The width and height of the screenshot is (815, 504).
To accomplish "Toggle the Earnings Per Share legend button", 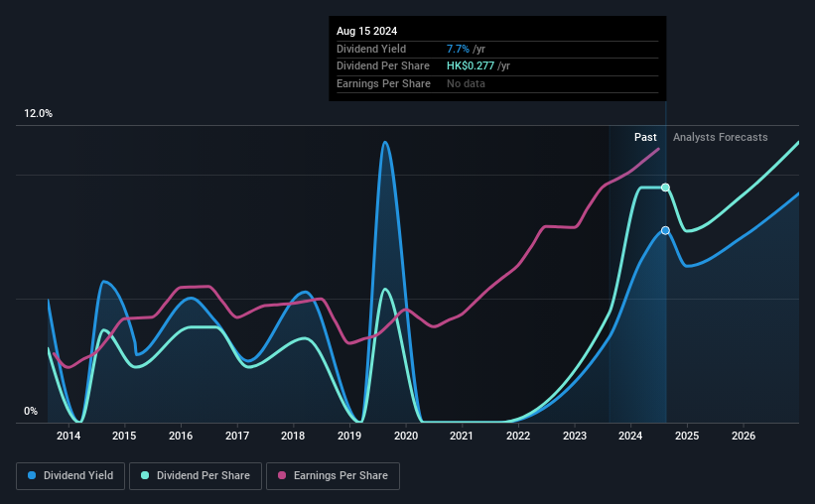I will tap(333, 476).
